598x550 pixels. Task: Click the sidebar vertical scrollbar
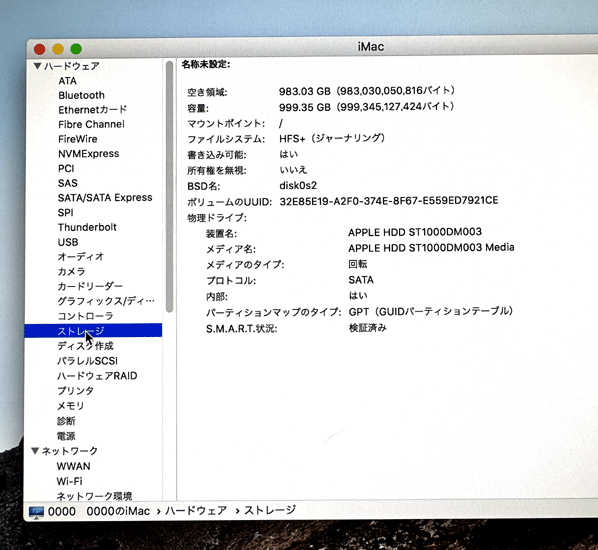[170, 187]
